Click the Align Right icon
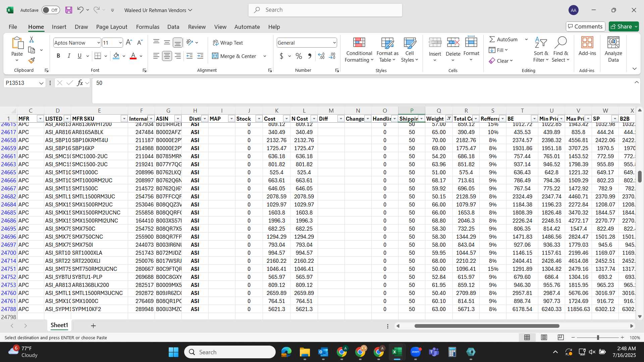The width and height of the screenshot is (644, 362). (178, 56)
